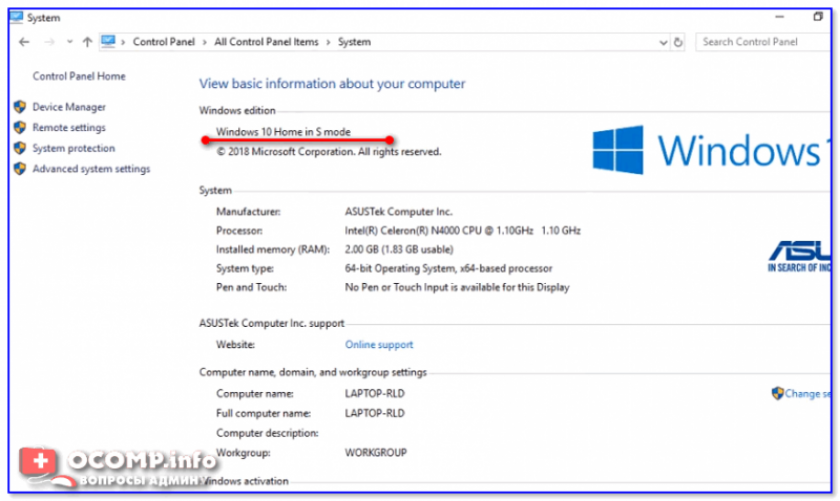The height and width of the screenshot is (501, 840).
Task: Open Device Manager link
Action: pos(69,107)
